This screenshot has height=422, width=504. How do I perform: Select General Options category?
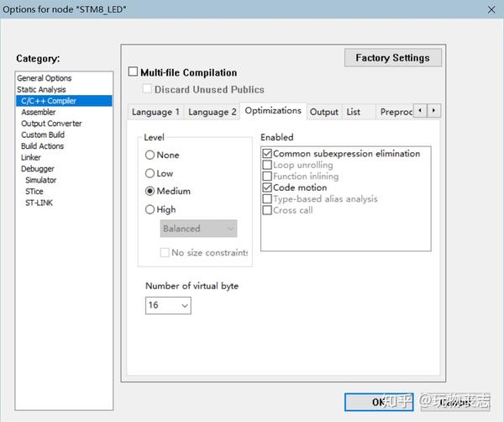[x=45, y=78]
